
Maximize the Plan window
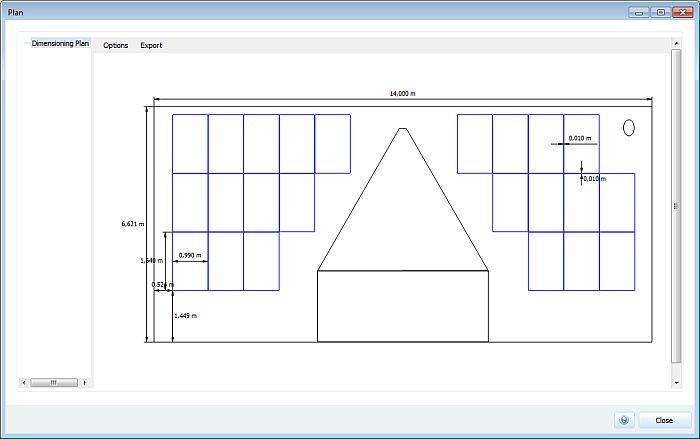661,13
